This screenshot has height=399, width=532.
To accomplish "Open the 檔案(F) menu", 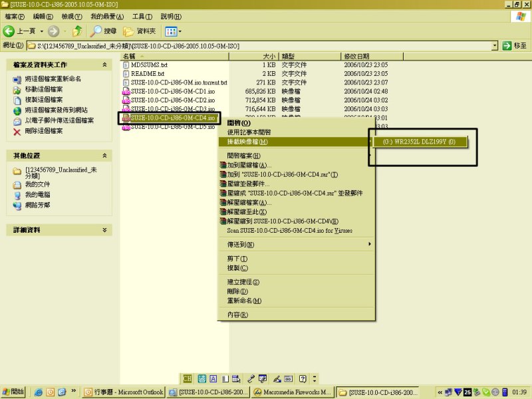I will [x=15, y=16].
